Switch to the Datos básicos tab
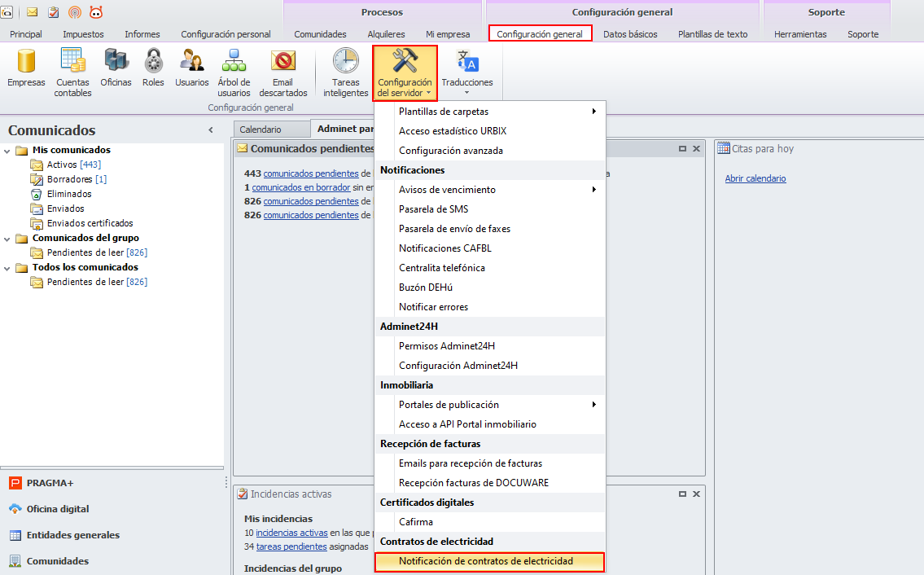Screen dimensions: 924x575 click(630, 34)
